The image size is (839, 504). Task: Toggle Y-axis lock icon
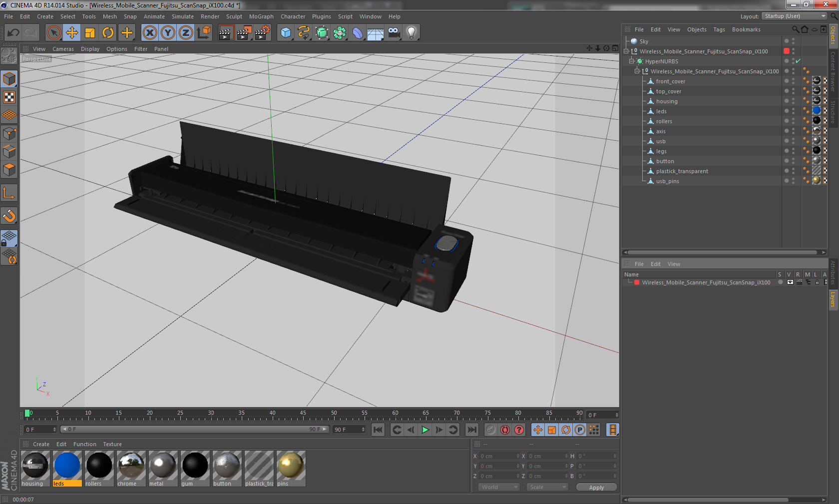click(x=168, y=33)
